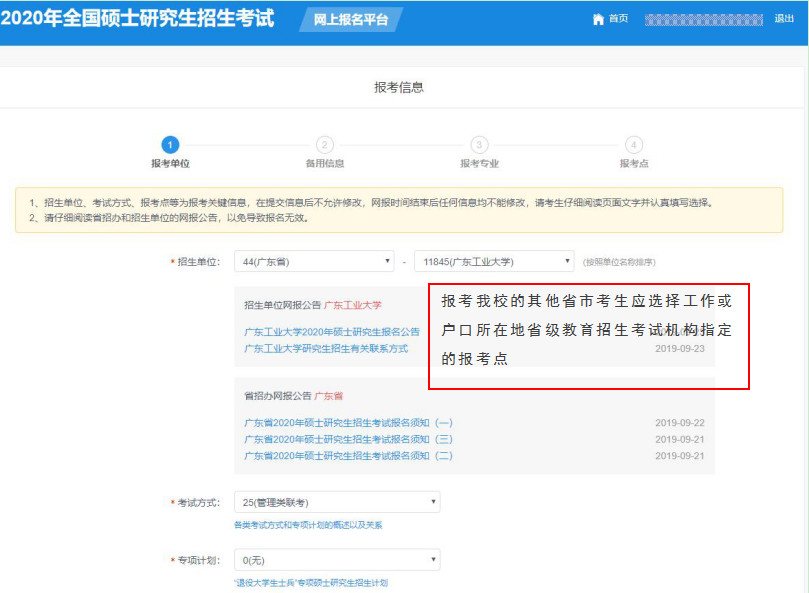Open the 44(广东省) province dropdown

(x=313, y=259)
